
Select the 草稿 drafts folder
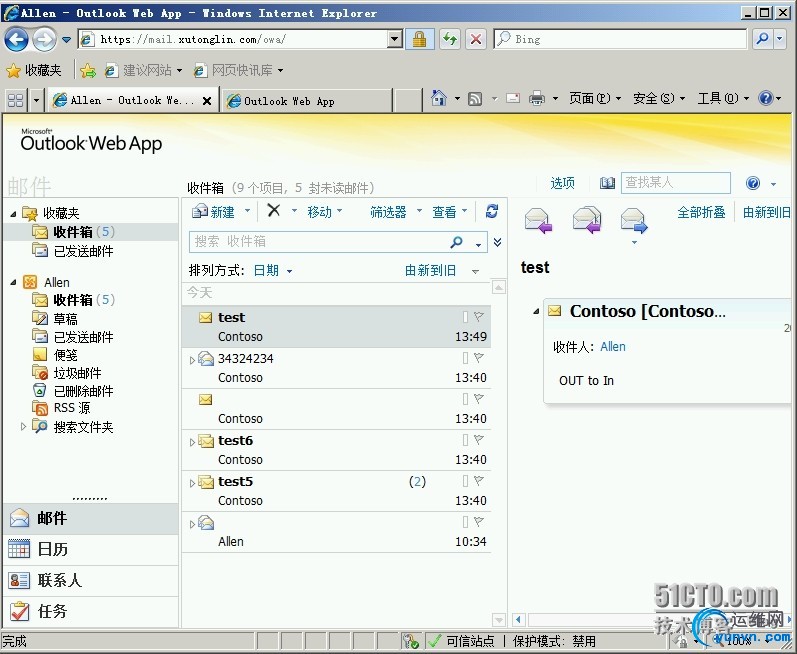pyautogui.click(x=66, y=319)
